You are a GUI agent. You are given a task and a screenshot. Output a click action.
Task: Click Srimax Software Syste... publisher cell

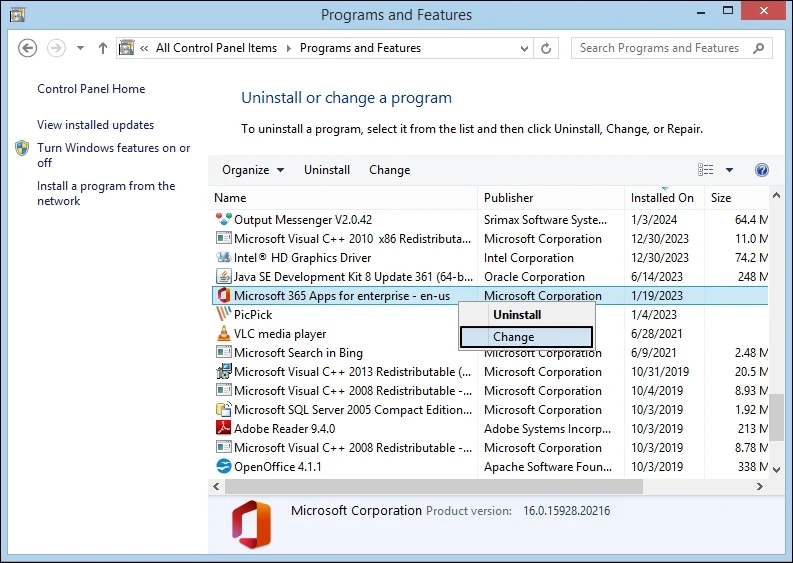pos(545,220)
